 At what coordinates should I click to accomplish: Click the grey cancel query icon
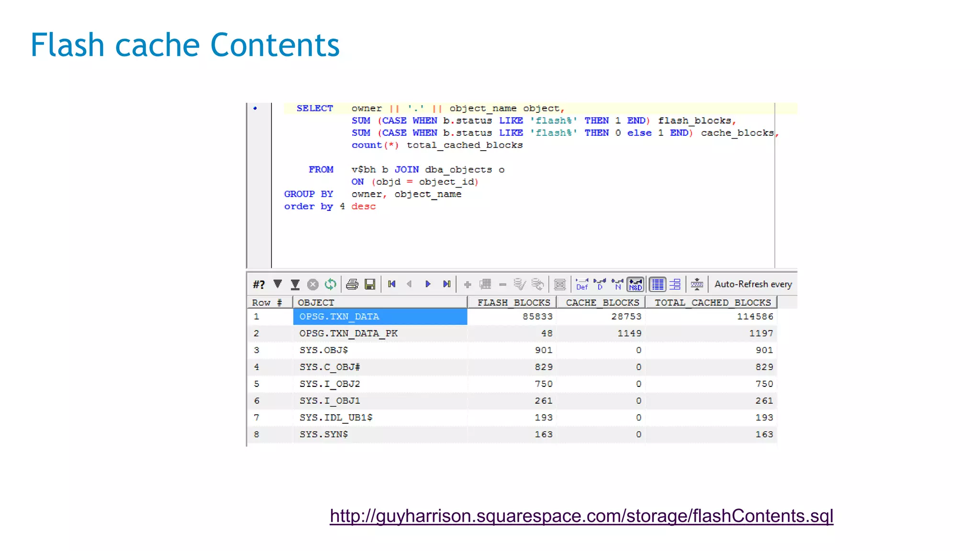tap(312, 285)
